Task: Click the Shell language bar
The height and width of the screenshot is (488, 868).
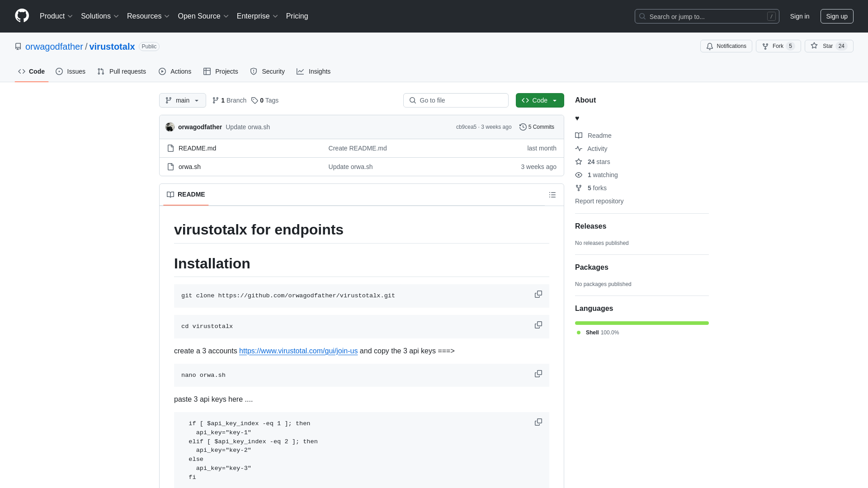Action: click(x=642, y=323)
